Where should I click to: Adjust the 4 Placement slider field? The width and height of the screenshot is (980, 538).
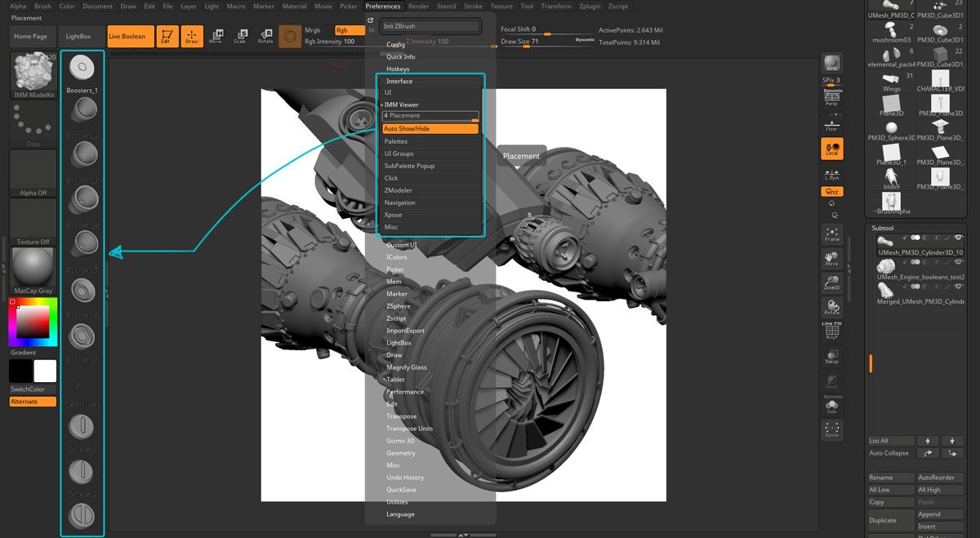pyautogui.click(x=430, y=117)
